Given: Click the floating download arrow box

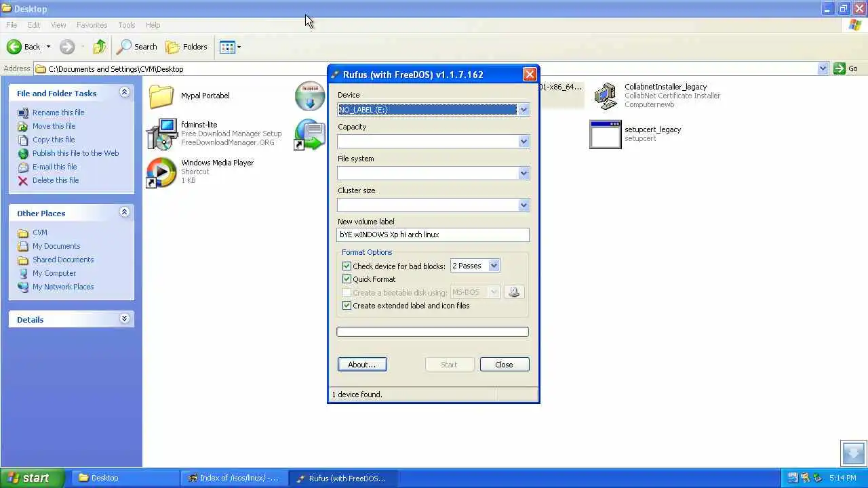Looking at the screenshot, I should point(853,453).
